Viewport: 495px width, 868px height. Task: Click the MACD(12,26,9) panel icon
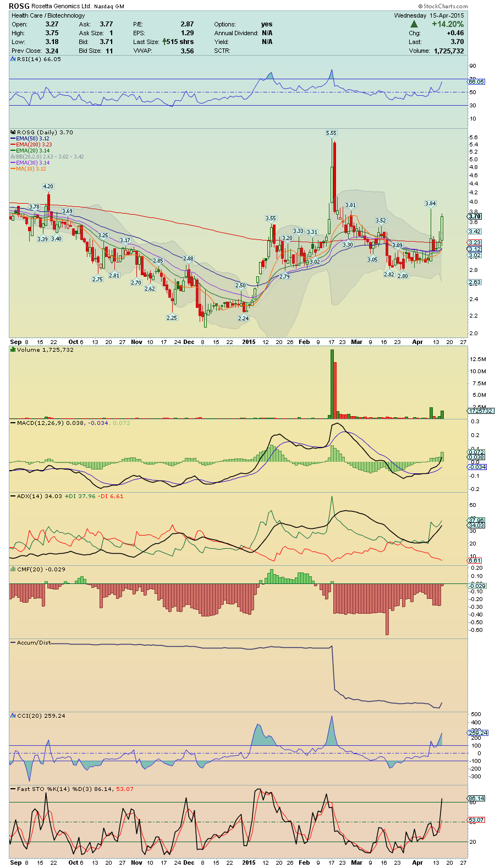13,423
